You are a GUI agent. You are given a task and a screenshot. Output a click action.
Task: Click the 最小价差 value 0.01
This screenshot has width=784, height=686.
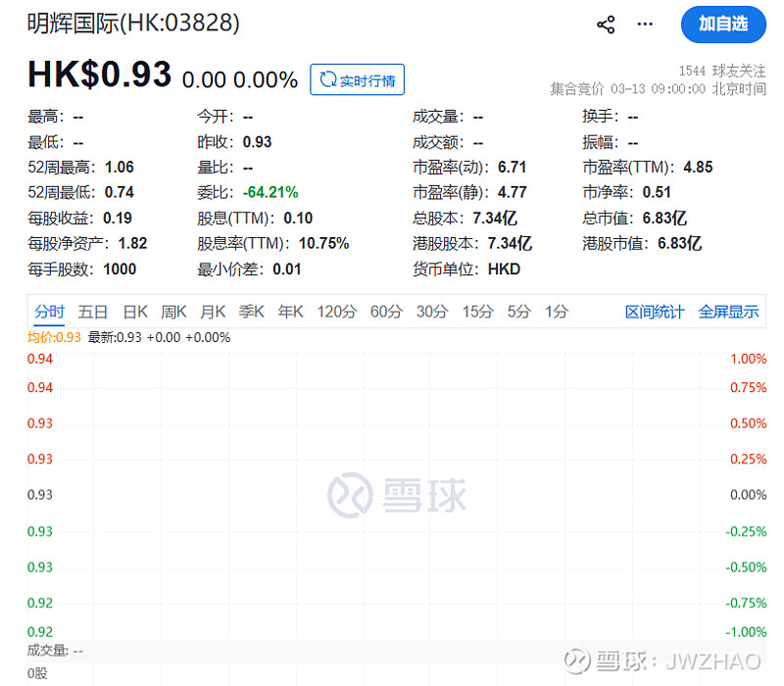(x=287, y=269)
